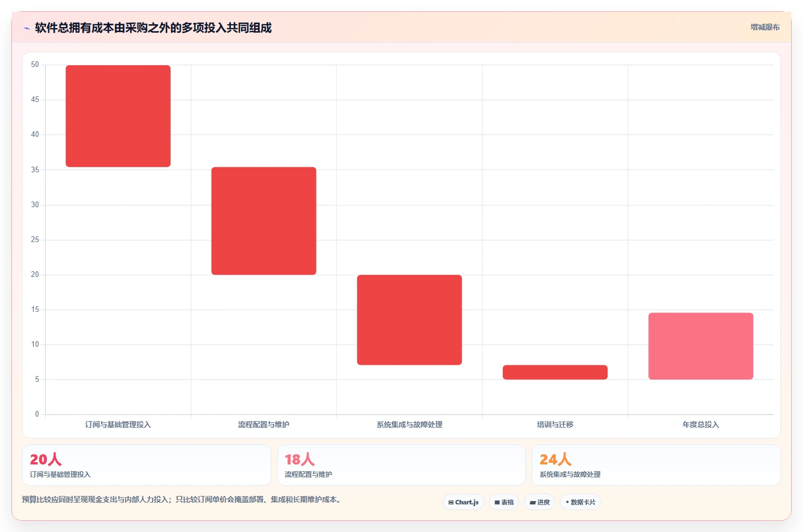Click the 数据卡片 chip
Screen dimensions: 803x532
pos(580,502)
